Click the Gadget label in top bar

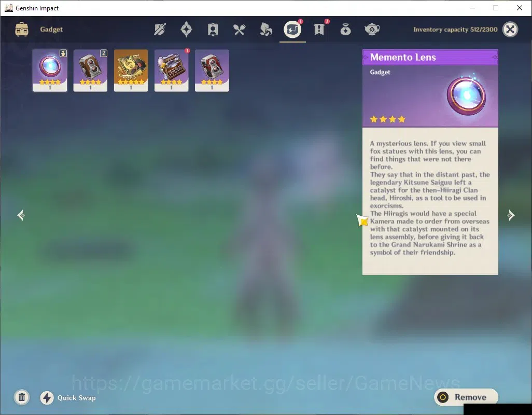[51, 30]
